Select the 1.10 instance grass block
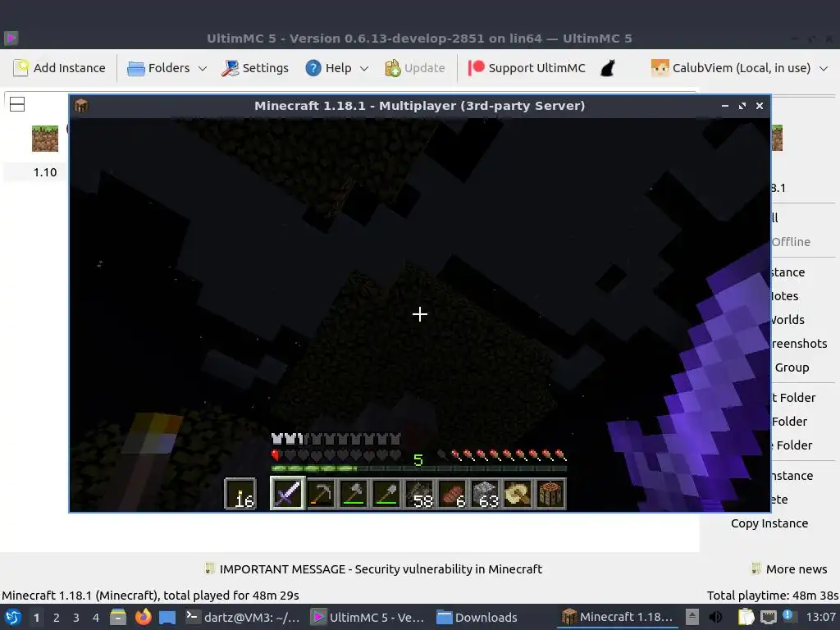Viewport: 840px width, 630px height. click(45, 139)
